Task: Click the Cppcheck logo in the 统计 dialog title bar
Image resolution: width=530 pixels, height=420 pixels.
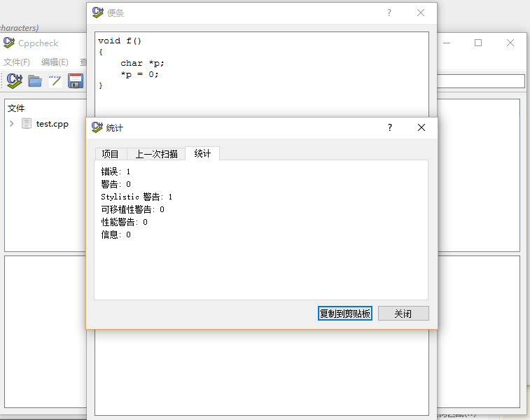Action: (97, 127)
